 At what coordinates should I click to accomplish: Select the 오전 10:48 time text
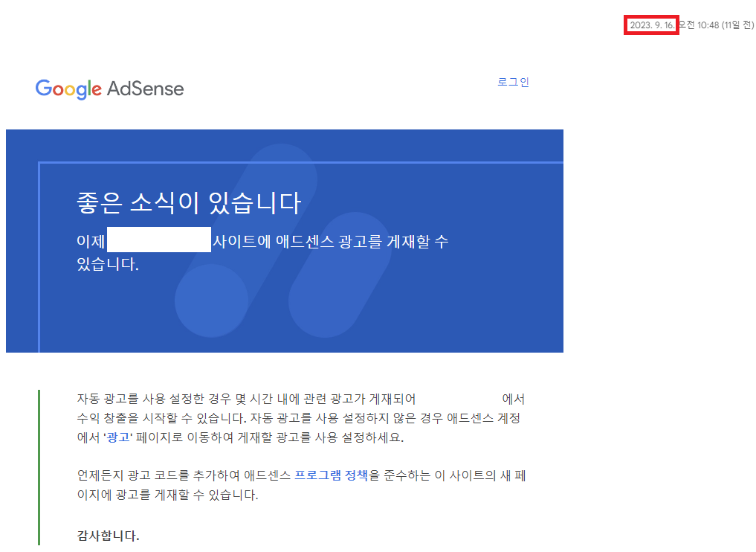pos(697,25)
